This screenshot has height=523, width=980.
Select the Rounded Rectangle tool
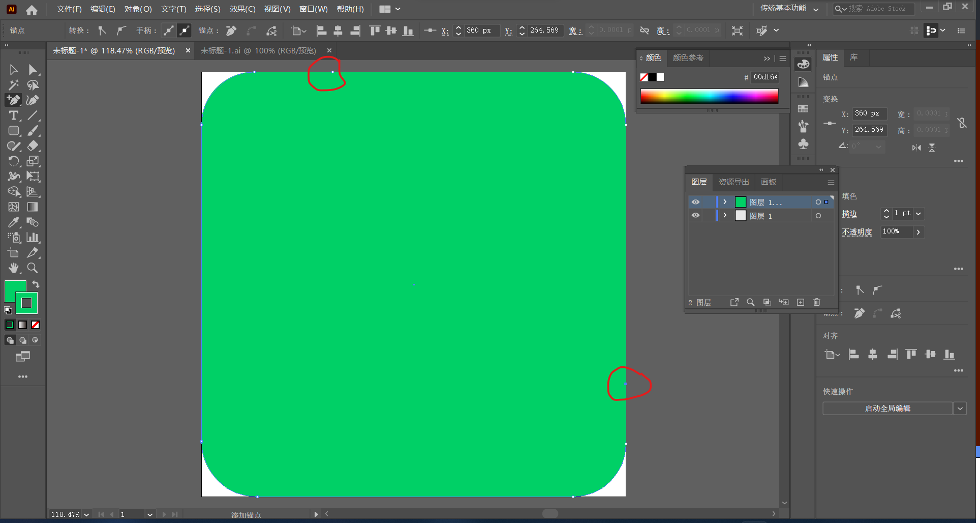tap(14, 131)
